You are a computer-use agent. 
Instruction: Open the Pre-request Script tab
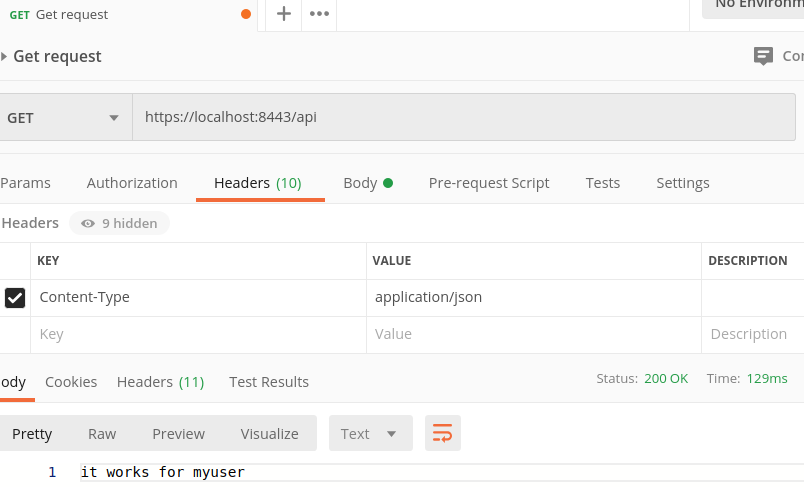pos(489,183)
